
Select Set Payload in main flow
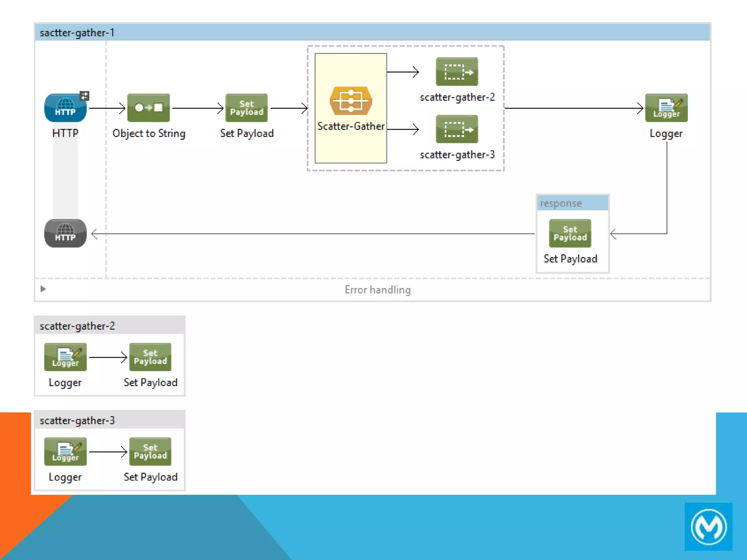tap(247, 108)
